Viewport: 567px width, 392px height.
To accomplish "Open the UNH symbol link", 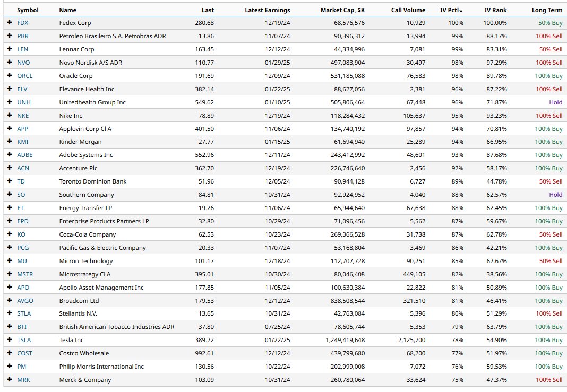I will point(24,102).
